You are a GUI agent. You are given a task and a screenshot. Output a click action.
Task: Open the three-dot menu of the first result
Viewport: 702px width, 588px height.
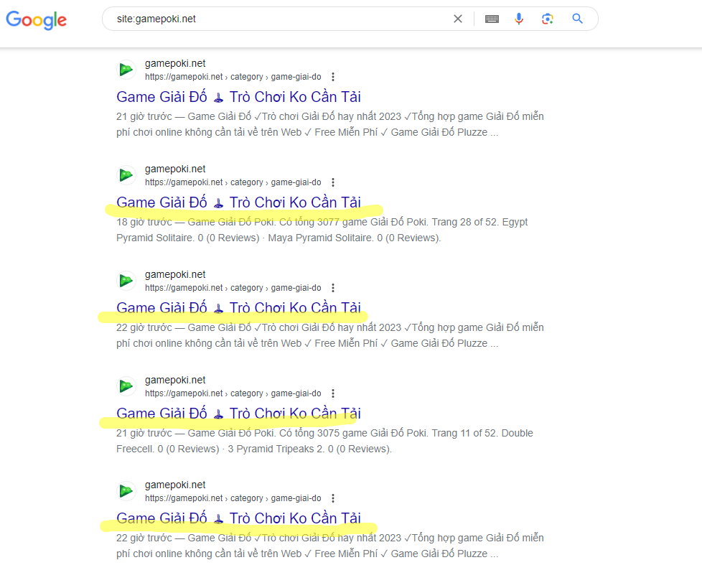tap(332, 77)
